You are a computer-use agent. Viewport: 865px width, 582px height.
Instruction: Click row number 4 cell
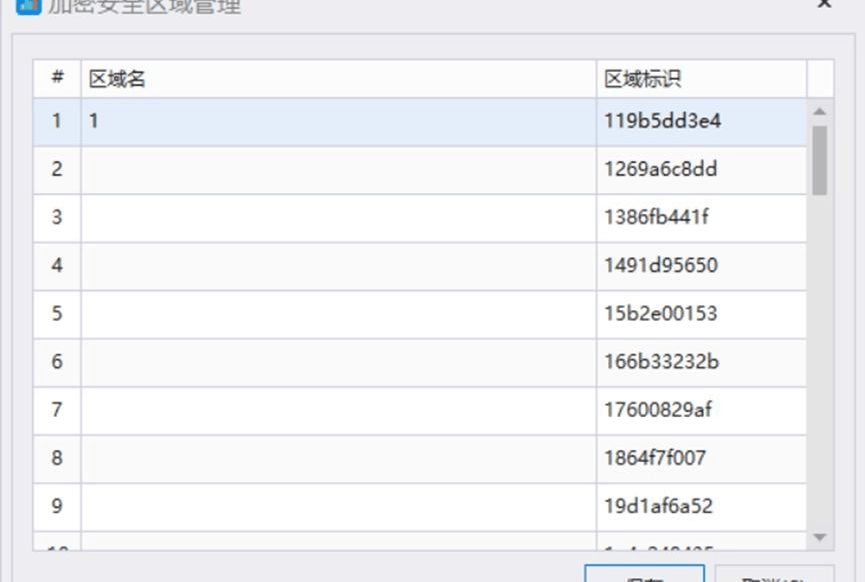[x=57, y=266]
